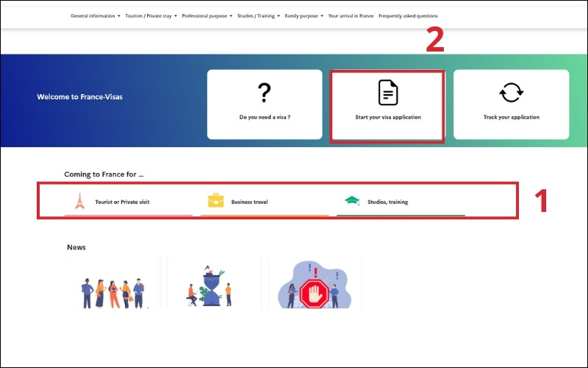Open the news thumbnail with stop sign
The width and height of the screenshot is (588, 368).
click(x=315, y=283)
